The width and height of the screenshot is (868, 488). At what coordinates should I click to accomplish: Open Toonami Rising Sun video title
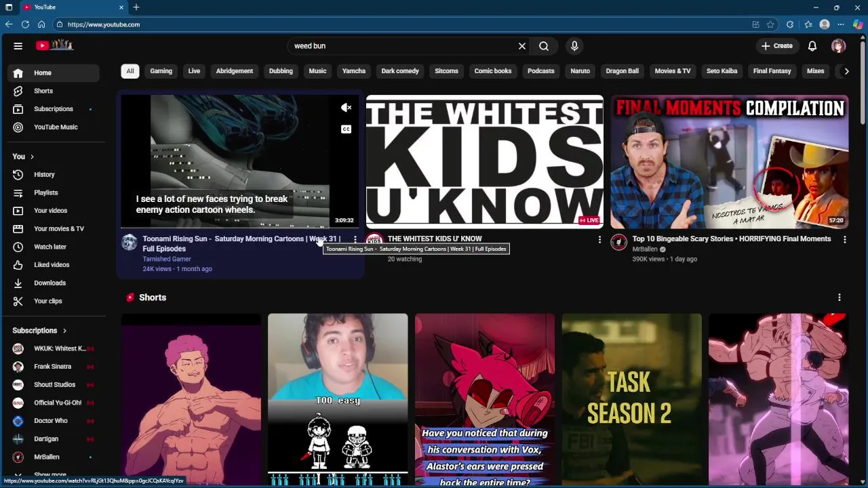coord(241,243)
